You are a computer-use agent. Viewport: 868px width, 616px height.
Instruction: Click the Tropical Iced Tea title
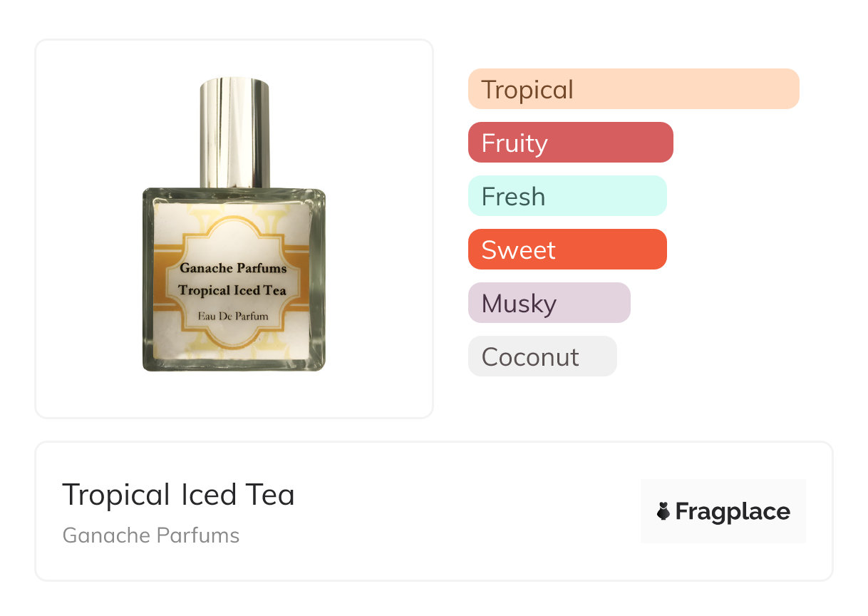pyautogui.click(x=178, y=495)
